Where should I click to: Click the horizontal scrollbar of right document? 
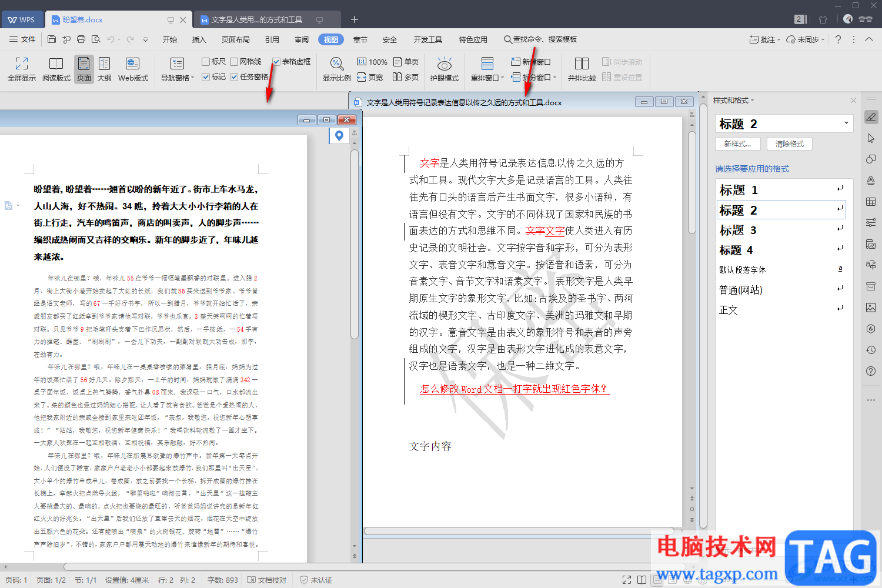tap(519, 531)
